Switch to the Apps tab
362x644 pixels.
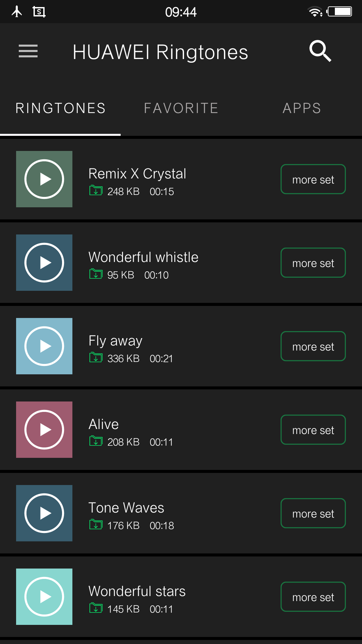point(302,108)
